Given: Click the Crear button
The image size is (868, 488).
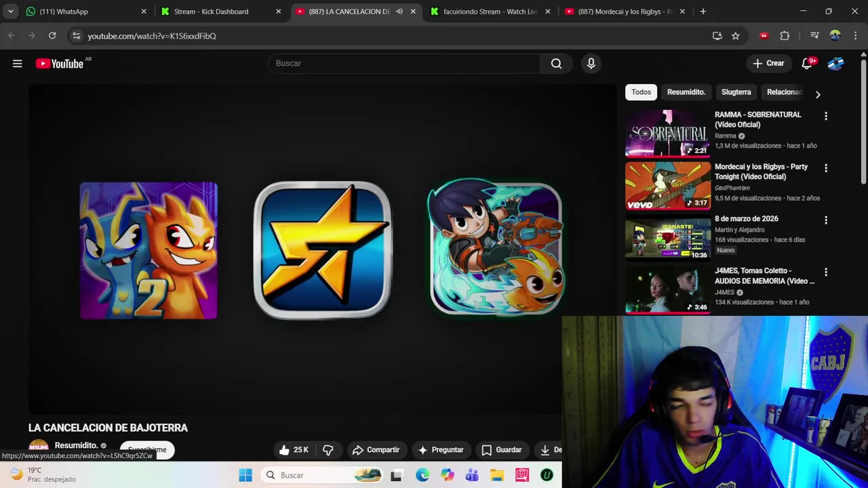Looking at the screenshot, I should pyautogui.click(x=768, y=63).
